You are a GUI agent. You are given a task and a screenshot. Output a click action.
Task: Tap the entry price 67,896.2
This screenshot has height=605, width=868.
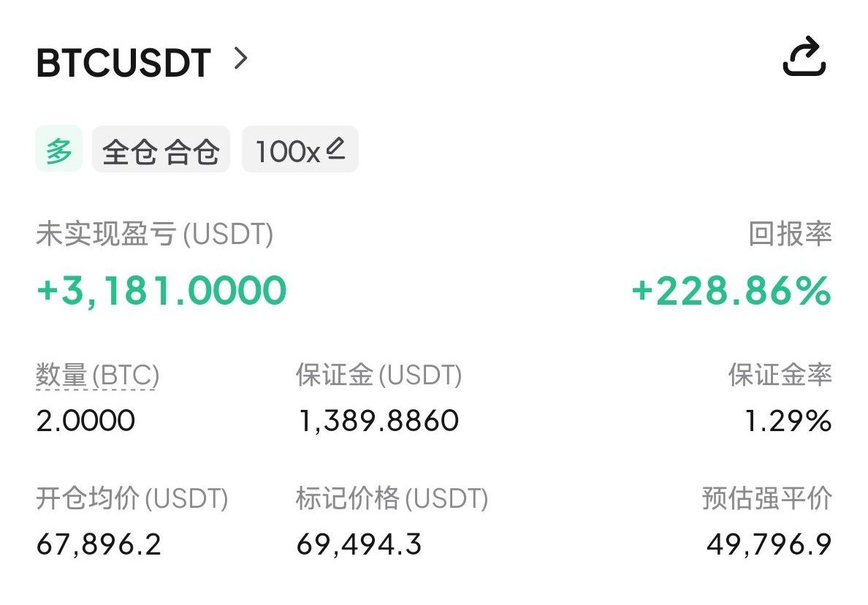pos(99,544)
